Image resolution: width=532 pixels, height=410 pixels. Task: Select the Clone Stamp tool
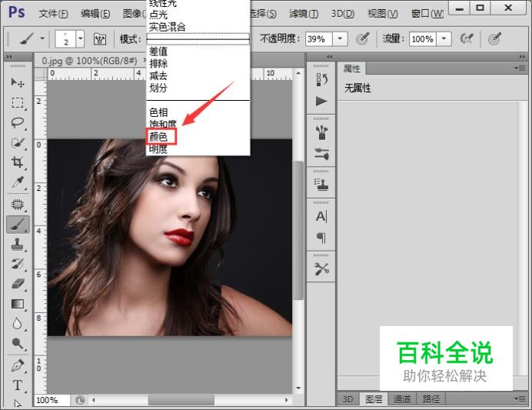tap(17, 244)
